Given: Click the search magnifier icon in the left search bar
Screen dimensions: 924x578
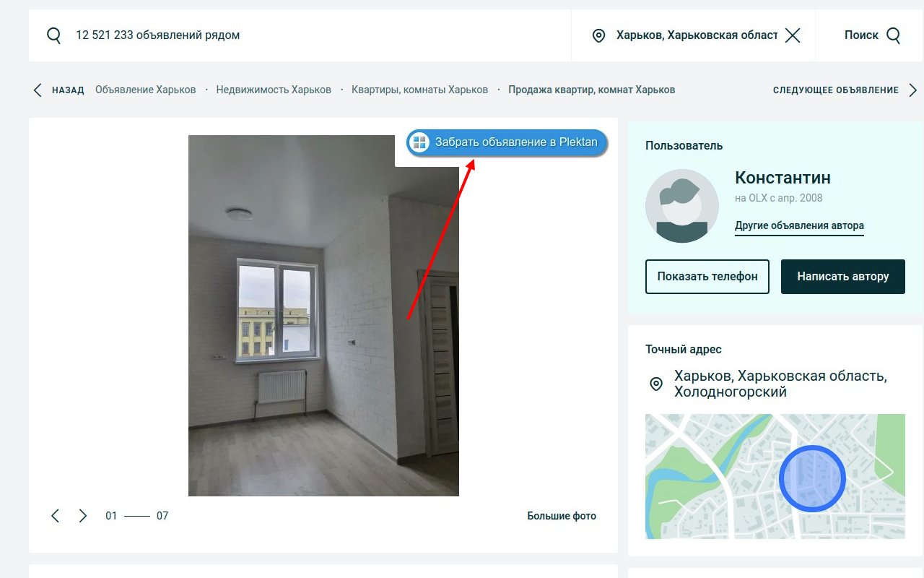Looking at the screenshot, I should click(x=53, y=34).
